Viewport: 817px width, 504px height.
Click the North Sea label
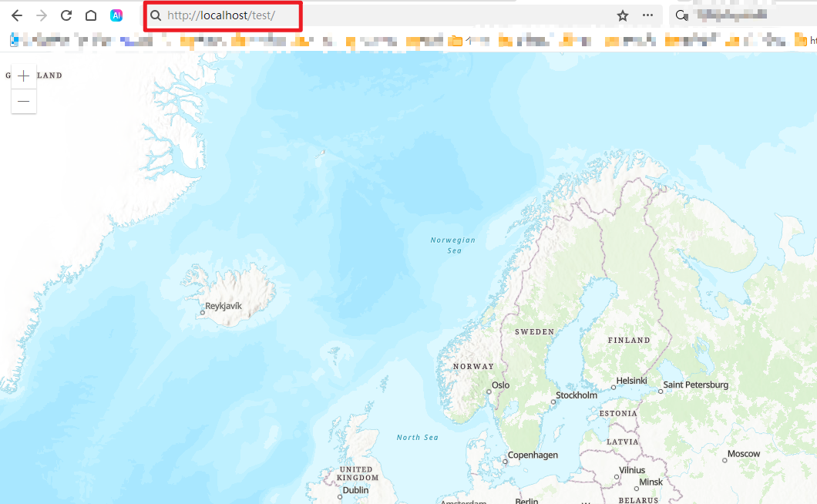click(417, 437)
